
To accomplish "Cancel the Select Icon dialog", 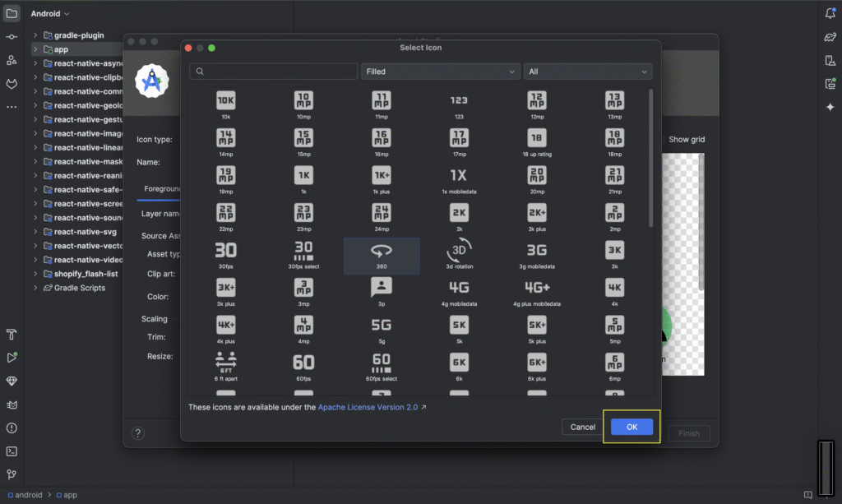I will coord(582,427).
